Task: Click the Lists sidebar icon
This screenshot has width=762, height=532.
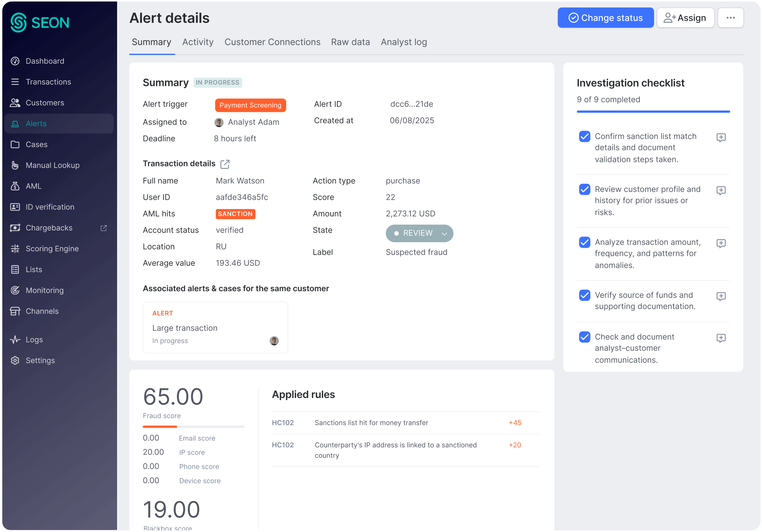Action: [x=15, y=270]
